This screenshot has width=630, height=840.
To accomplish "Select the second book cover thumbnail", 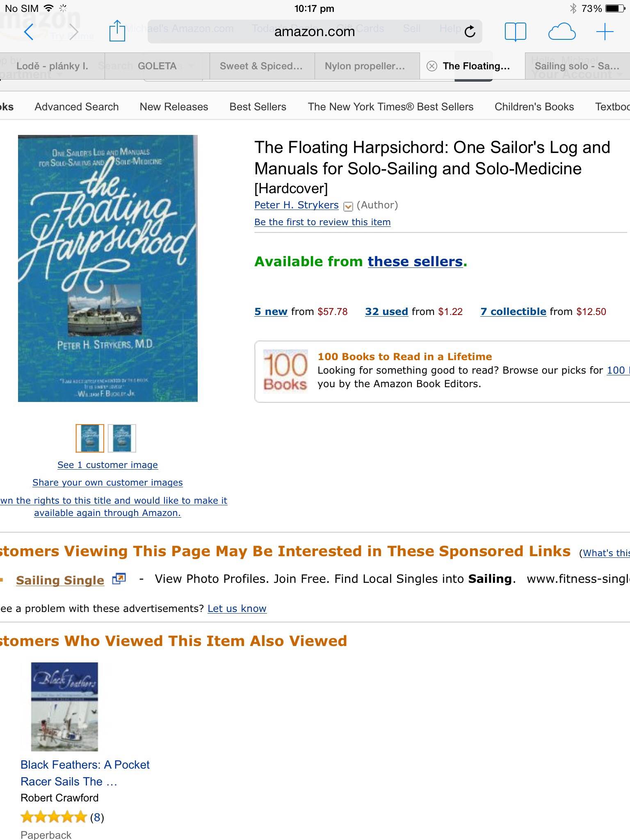I will click(x=122, y=438).
